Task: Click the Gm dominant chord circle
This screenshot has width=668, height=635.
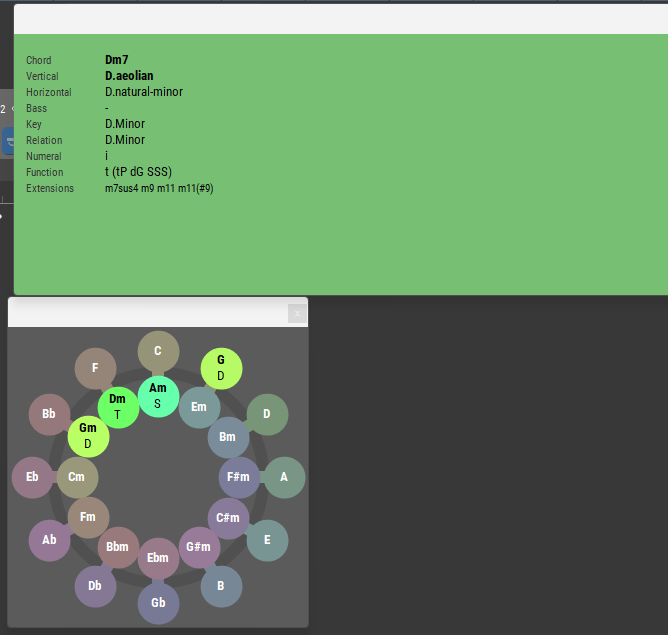Action: pyautogui.click(x=88, y=436)
